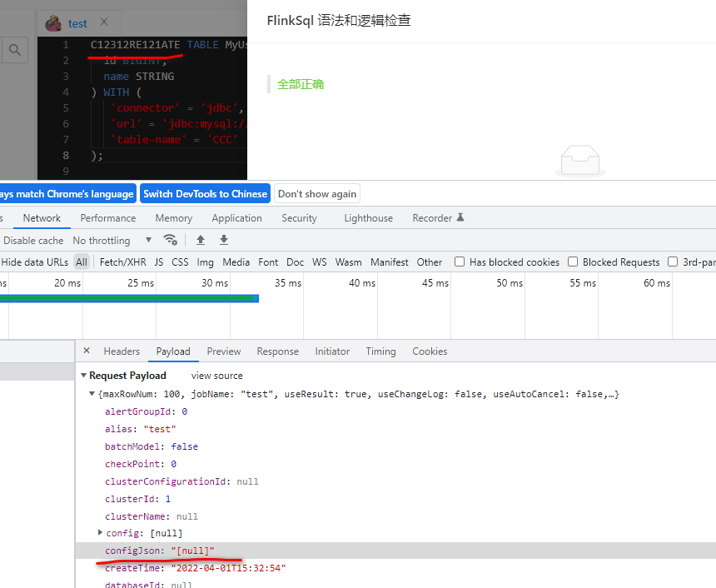Viewport: 716px width, 588px height.
Task: Import HAR file using the upload arrow icon
Action: coord(200,240)
